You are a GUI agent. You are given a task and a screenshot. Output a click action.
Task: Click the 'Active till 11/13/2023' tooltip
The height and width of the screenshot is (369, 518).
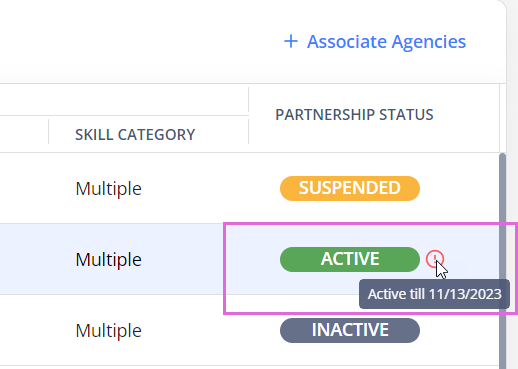pos(434,294)
